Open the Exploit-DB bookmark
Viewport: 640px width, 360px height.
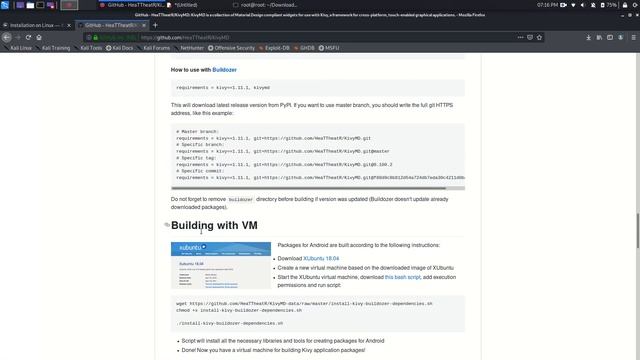(x=274, y=48)
